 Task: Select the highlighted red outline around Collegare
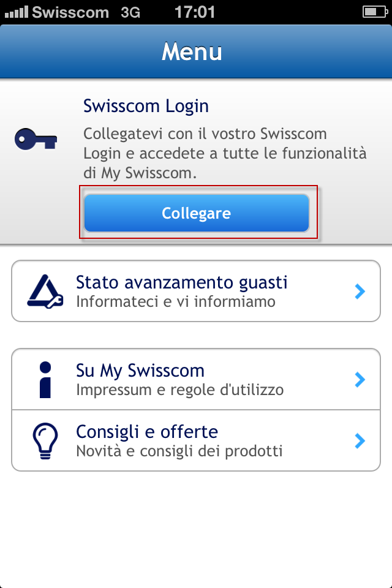click(196, 213)
